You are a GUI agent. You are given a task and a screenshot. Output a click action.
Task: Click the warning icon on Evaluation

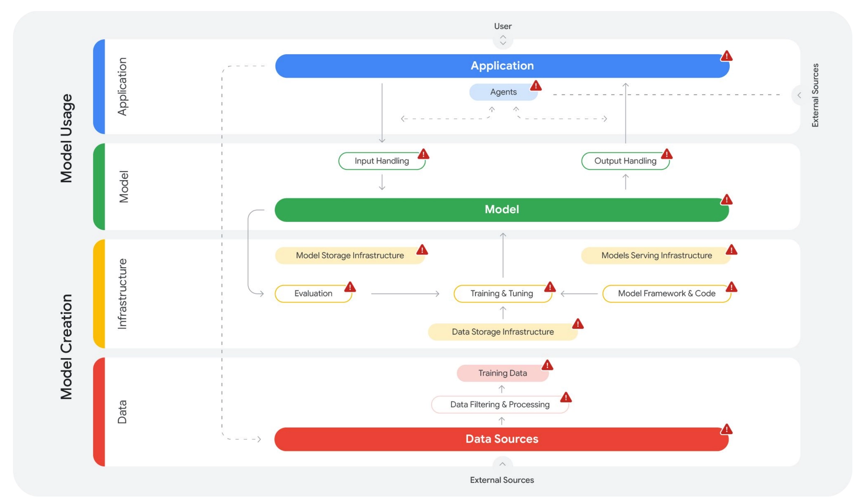(350, 287)
